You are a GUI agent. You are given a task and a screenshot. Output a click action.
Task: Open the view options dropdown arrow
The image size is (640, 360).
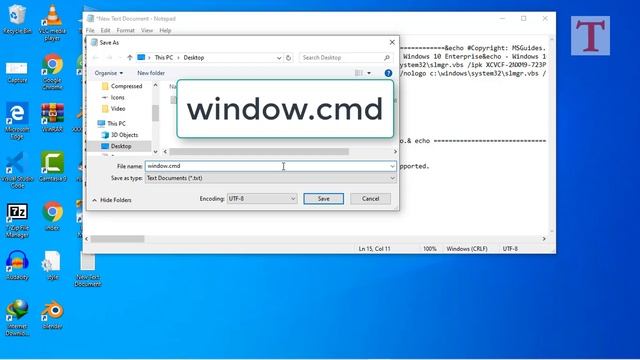coord(369,73)
